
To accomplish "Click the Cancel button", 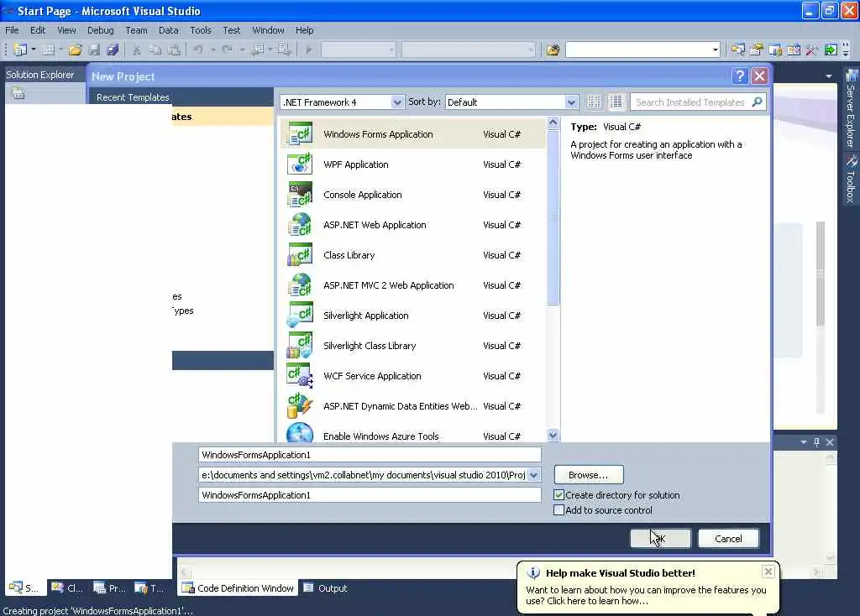I will (x=728, y=538).
